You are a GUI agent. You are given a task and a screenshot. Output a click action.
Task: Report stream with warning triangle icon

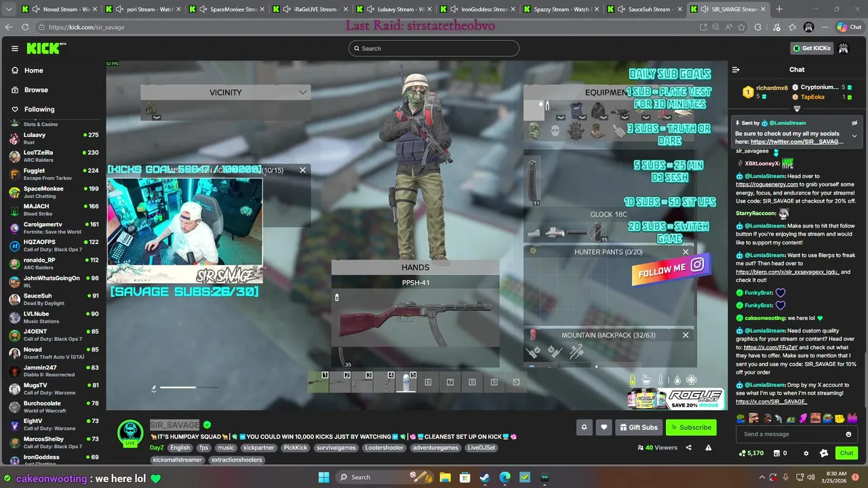point(709,447)
